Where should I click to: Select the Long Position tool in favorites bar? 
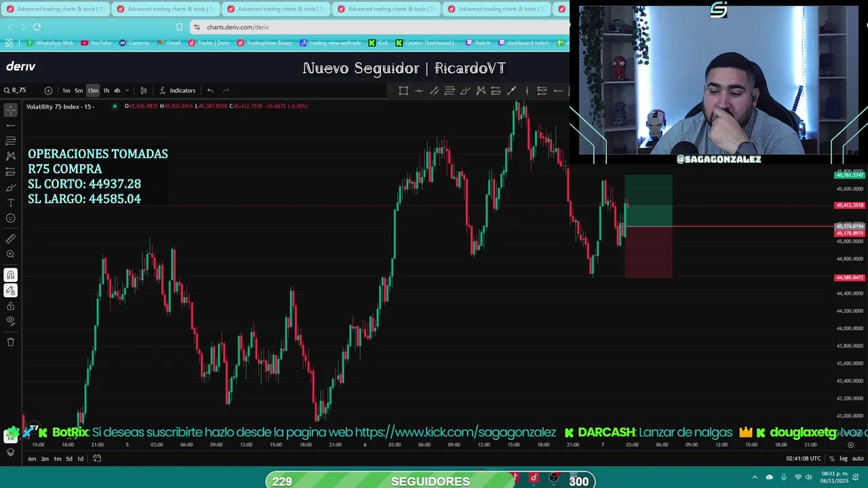click(x=496, y=91)
